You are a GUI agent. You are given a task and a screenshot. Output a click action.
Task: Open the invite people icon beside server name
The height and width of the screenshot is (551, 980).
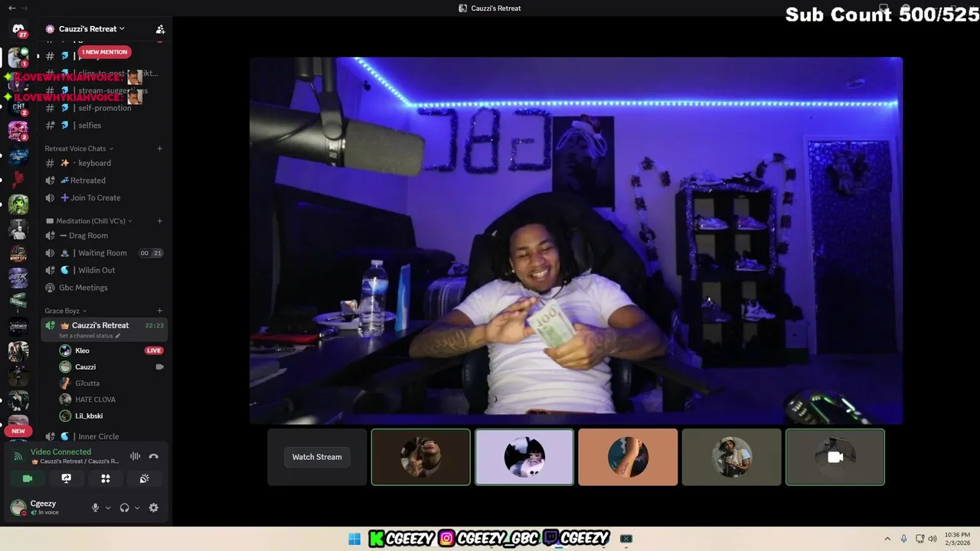click(160, 29)
